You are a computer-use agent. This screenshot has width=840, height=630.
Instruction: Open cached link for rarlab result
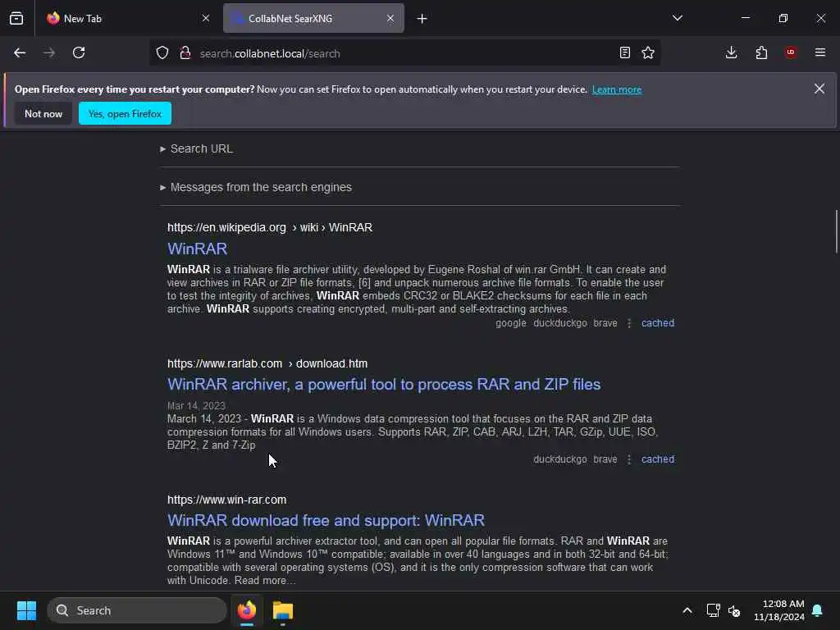(658, 459)
